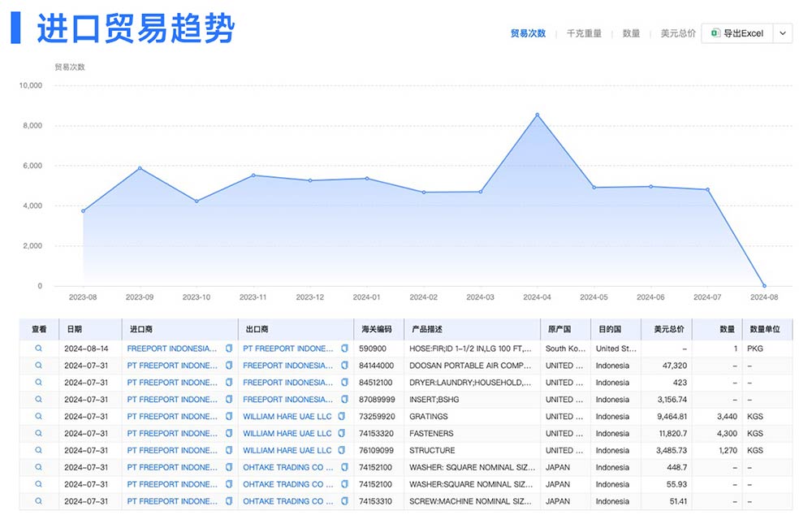Expand the dropdown arrow beside 导出Excel
Viewport: 812px width, 524px height.
(x=782, y=33)
